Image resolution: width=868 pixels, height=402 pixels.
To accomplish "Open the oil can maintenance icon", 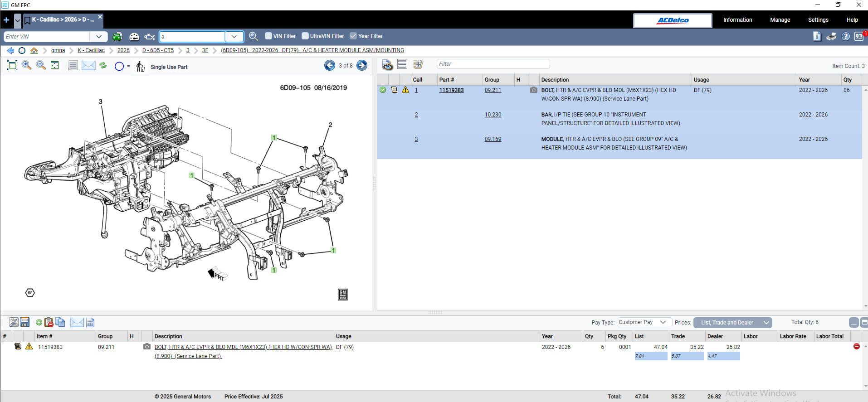I will click(x=150, y=36).
